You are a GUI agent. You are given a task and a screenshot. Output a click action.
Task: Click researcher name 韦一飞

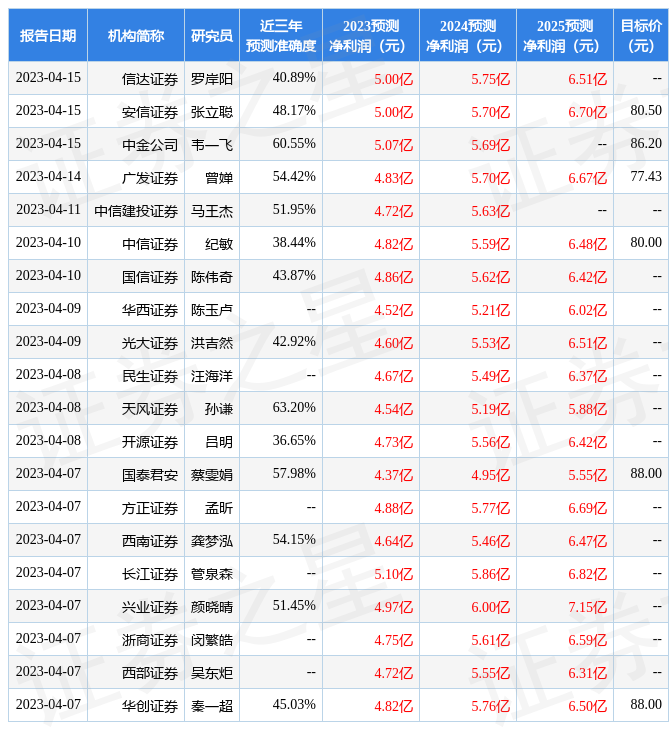tap(212, 145)
